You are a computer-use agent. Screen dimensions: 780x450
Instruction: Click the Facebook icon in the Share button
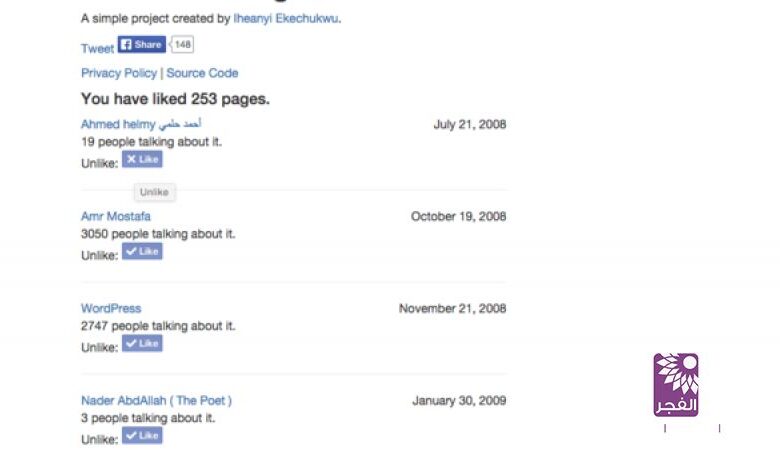point(127,45)
